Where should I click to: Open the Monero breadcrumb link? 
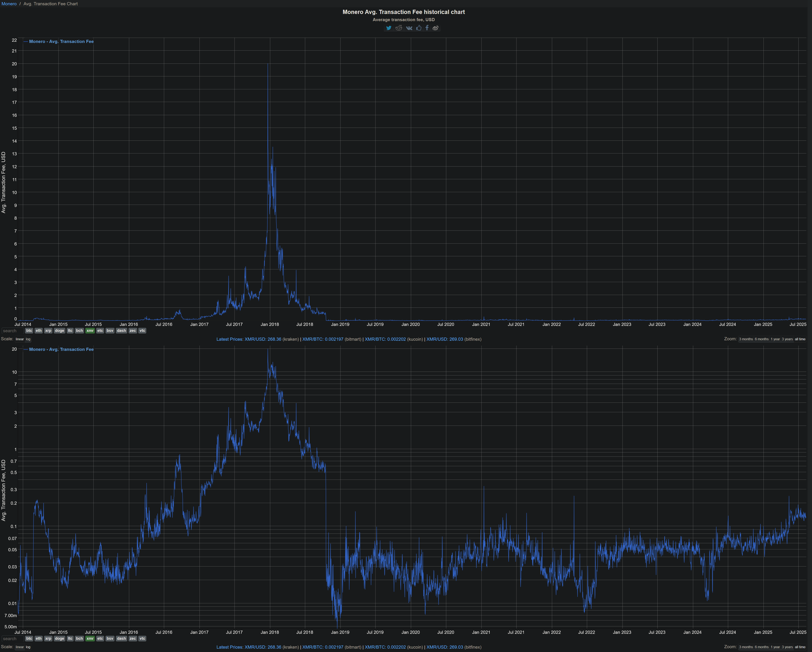click(x=9, y=4)
